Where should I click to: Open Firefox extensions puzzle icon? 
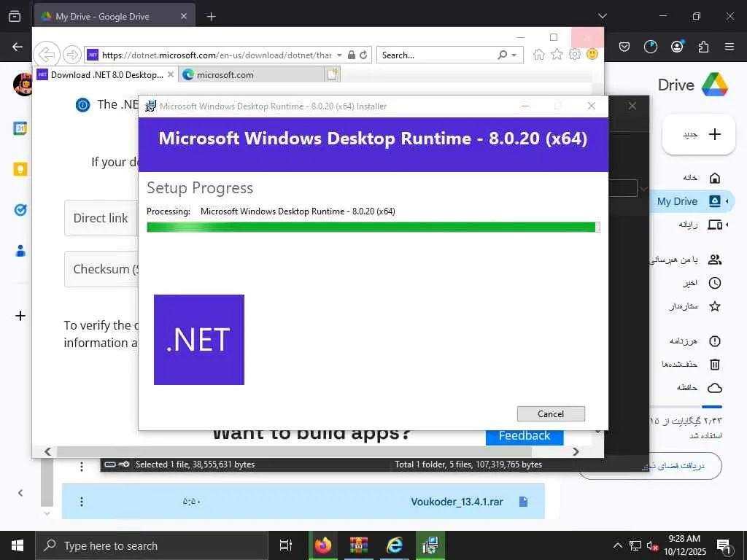tap(703, 47)
